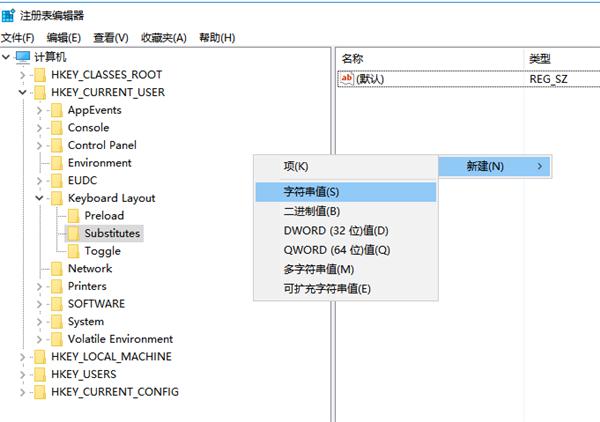Select 可扩充字符串值(E) from the submenu
This screenshot has width=600, height=422.
tap(346, 289)
